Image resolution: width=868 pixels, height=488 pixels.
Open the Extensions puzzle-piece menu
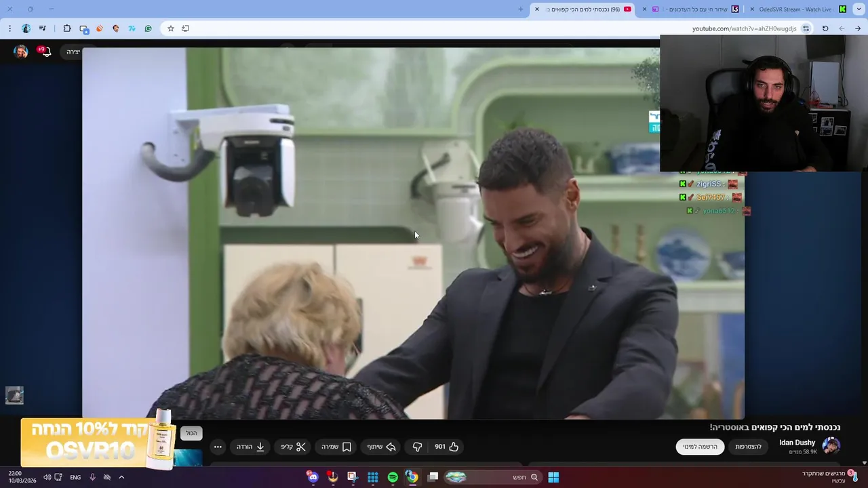(67, 28)
